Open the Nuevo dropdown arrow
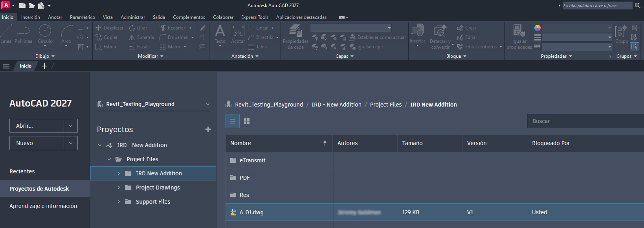 (71, 143)
